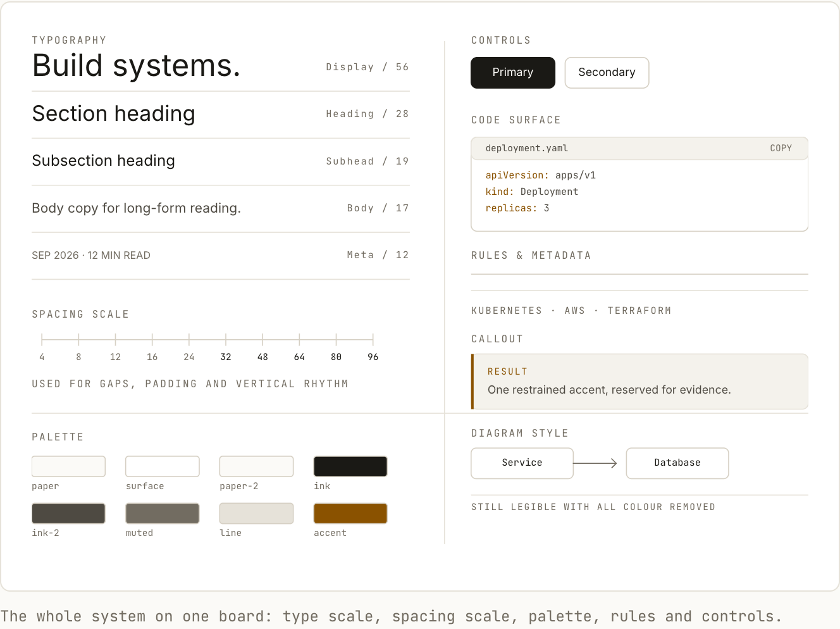840x629 pixels.
Task: Click the 'replicas: 3' code line
Action: [517, 208]
